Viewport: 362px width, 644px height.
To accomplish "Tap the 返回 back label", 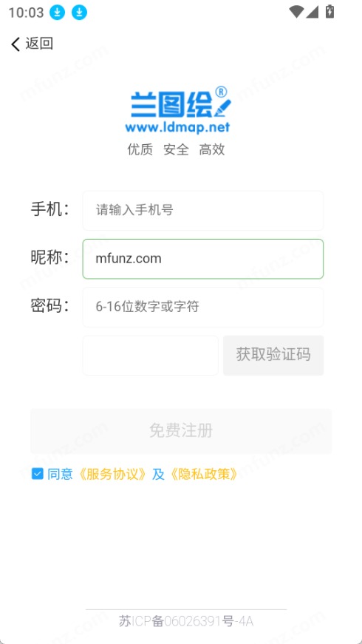I will click(x=39, y=44).
